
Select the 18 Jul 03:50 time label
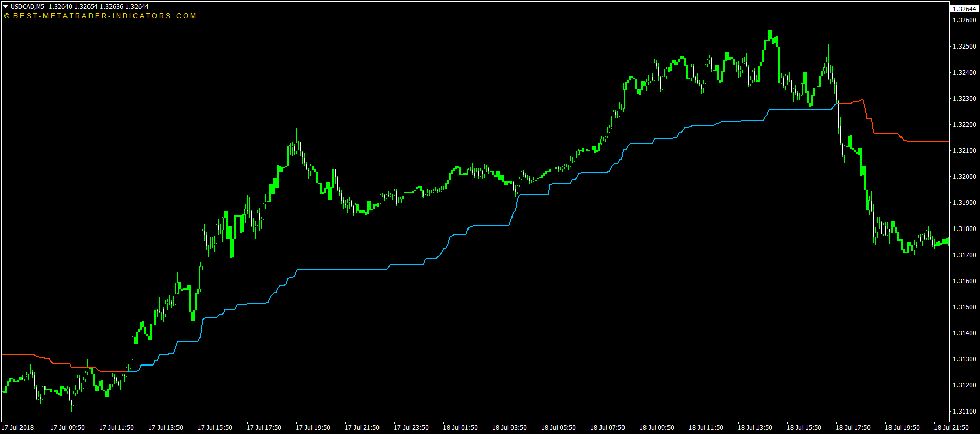click(509, 428)
